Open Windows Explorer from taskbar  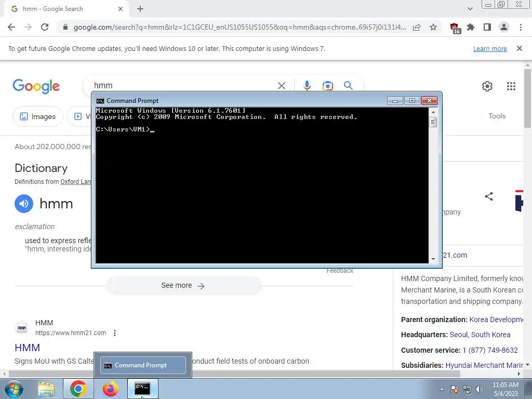(46, 389)
